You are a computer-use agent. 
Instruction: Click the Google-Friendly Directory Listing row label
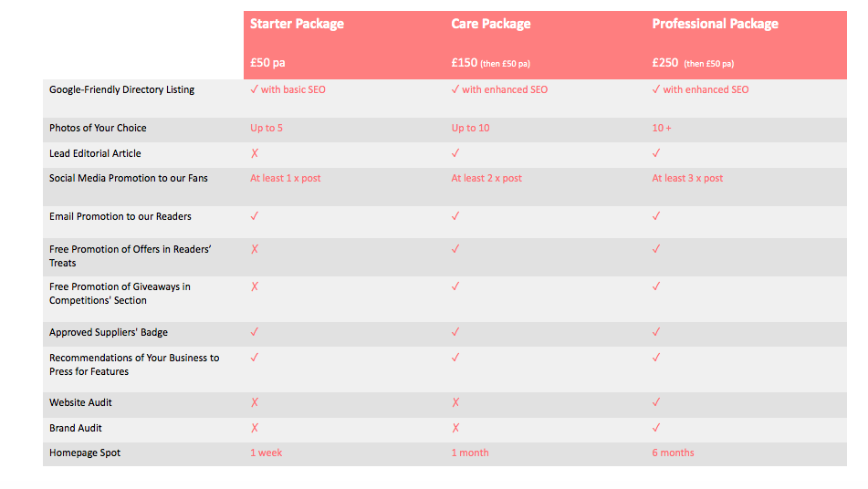(121, 89)
